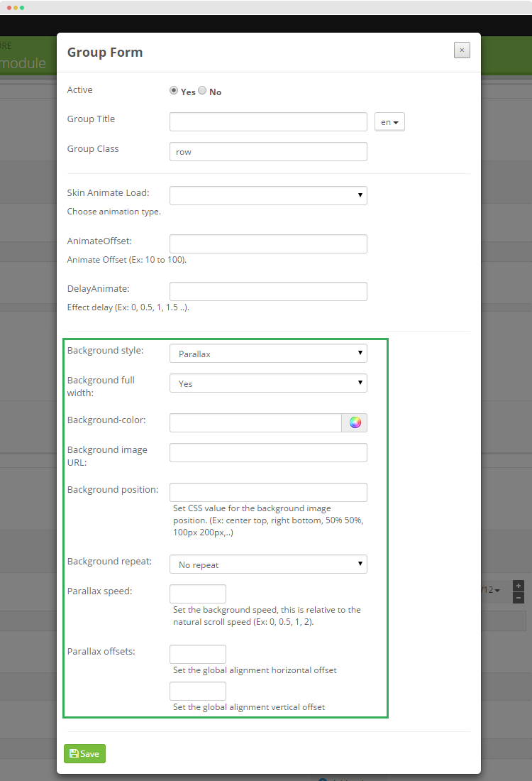The image size is (532, 781).
Task: Click the Background position input field
Action: point(268,492)
